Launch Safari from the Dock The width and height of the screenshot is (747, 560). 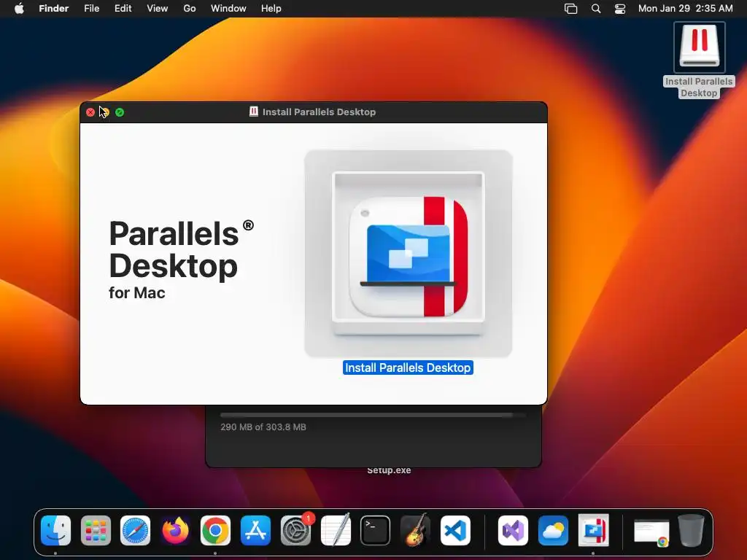pyautogui.click(x=135, y=531)
